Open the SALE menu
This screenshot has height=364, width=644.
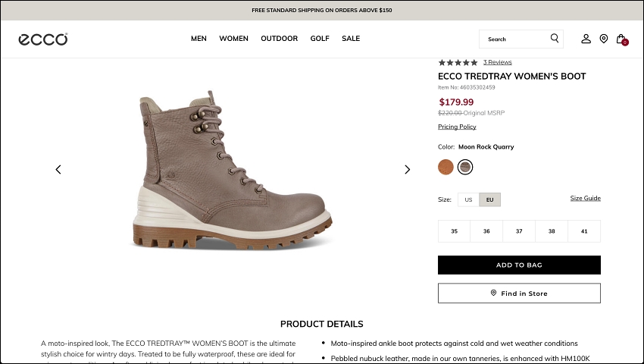[351, 39]
